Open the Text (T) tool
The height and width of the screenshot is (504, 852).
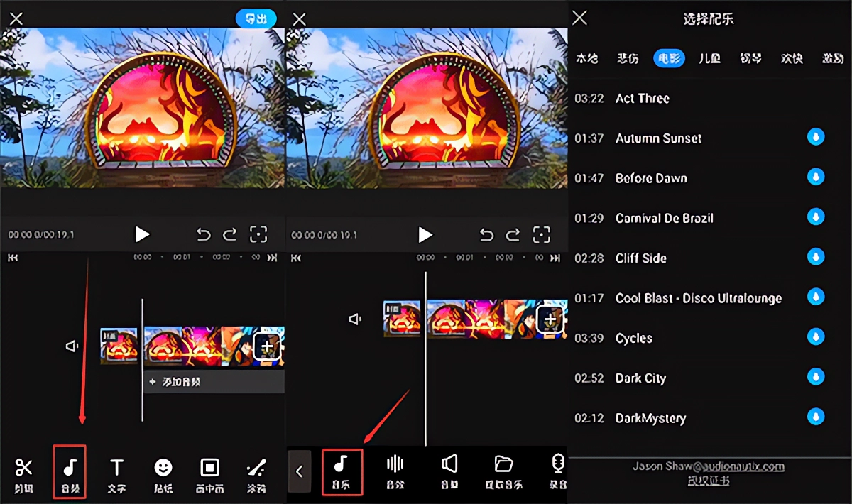pos(116,472)
